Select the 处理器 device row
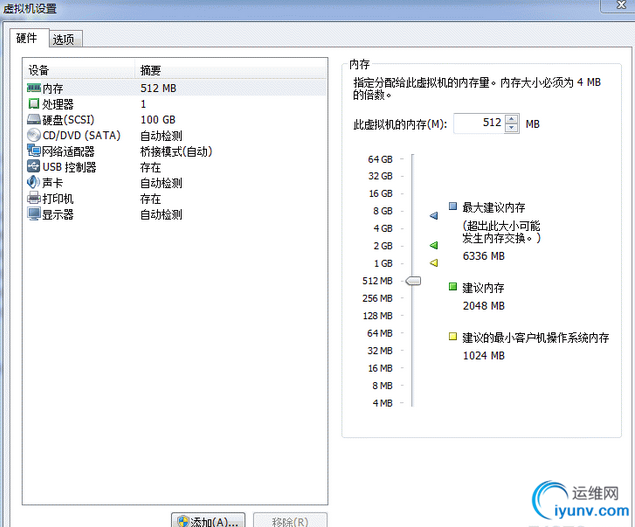This screenshot has height=527, width=635. [175, 104]
